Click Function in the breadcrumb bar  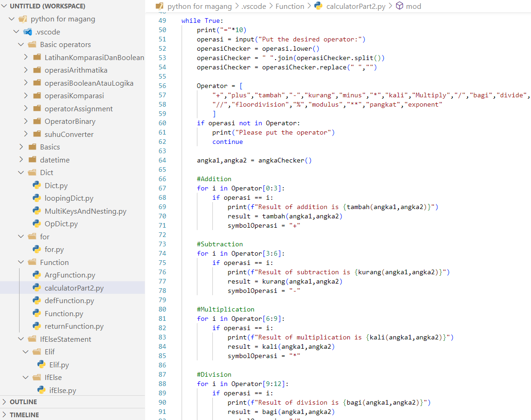pos(290,6)
